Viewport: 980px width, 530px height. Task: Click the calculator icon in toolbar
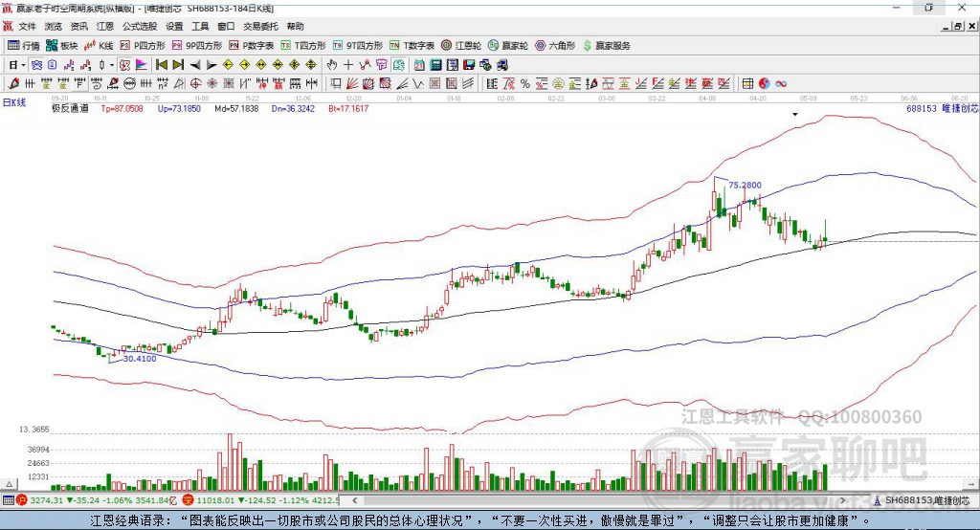click(435, 64)
